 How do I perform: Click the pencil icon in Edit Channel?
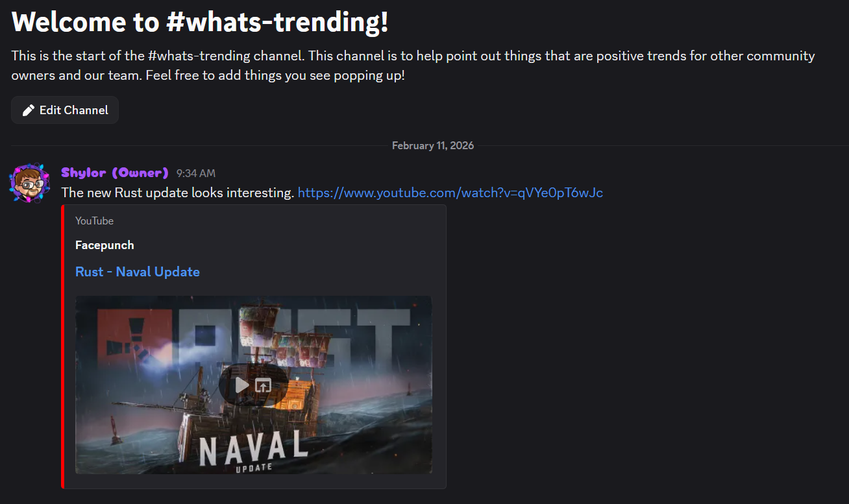pyautogui.click(x=28, y=110)
